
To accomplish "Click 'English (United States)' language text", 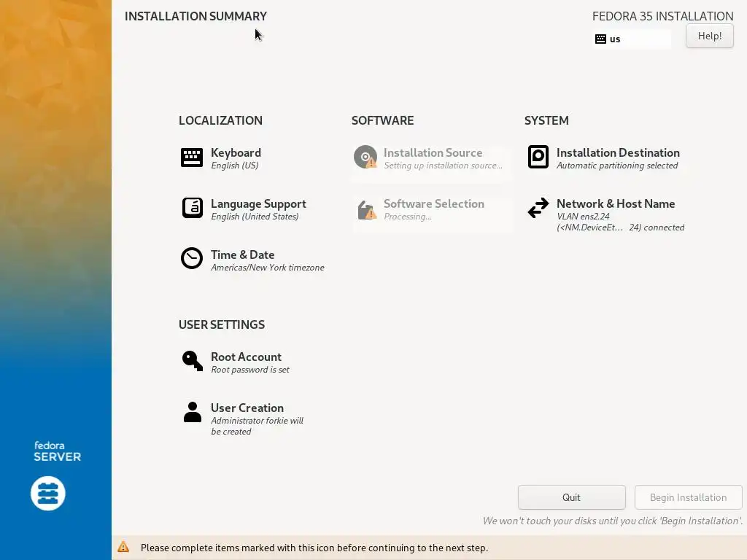I will (255, 217).
